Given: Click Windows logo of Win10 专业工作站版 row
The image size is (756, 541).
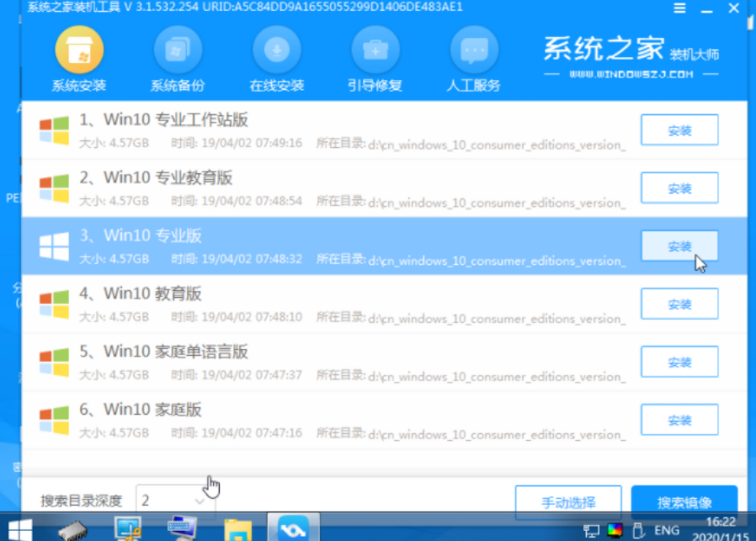Looking at the screenshot, I should (54, 130).
